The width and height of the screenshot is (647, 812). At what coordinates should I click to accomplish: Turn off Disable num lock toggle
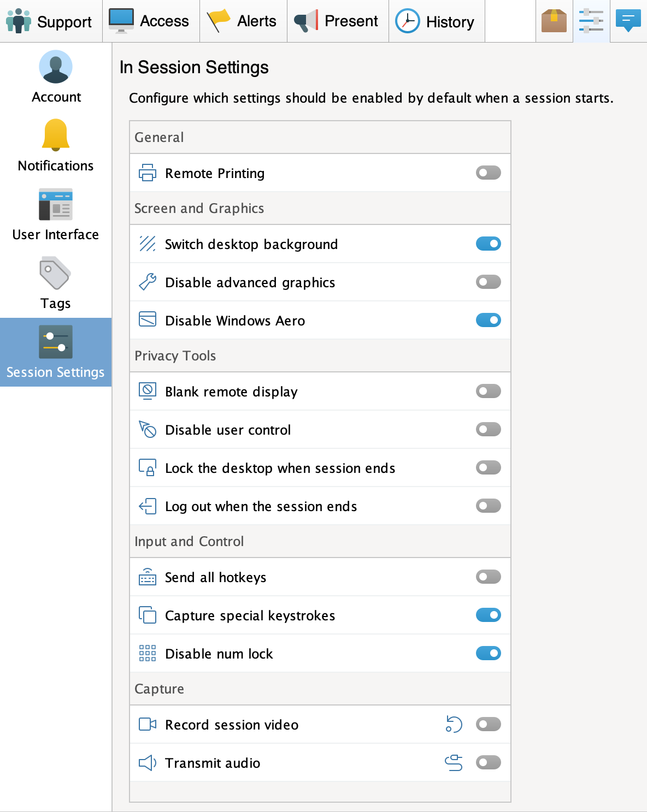click(489, 653)
